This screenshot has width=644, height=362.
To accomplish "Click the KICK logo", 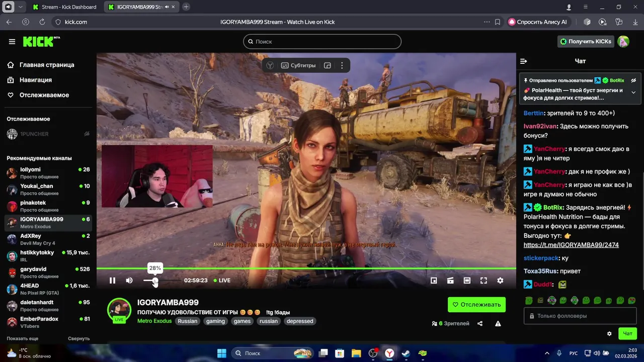I will [x=41, y=41].
